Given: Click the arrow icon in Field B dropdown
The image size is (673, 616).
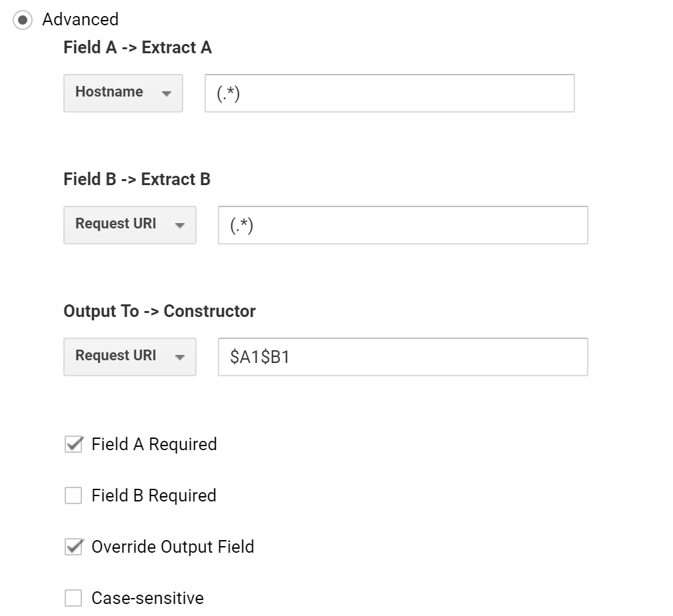Looking at the screenshot, I should pos(179,225).
